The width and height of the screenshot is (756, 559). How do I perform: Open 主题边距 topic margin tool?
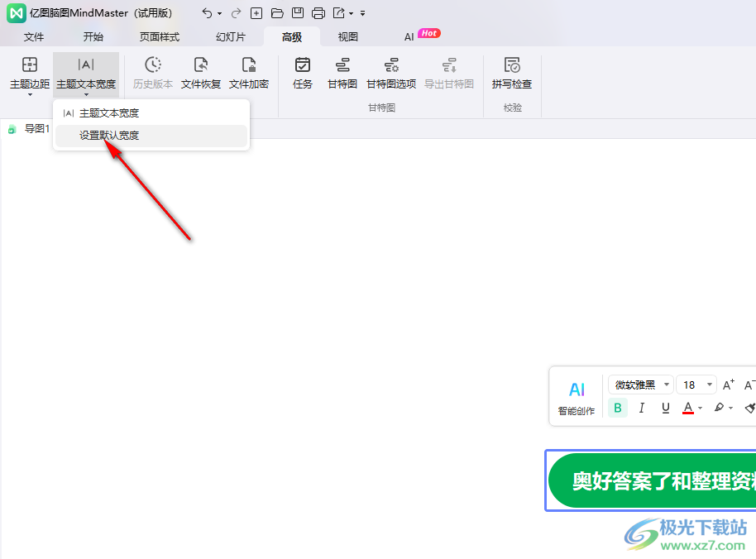[30, 75]
